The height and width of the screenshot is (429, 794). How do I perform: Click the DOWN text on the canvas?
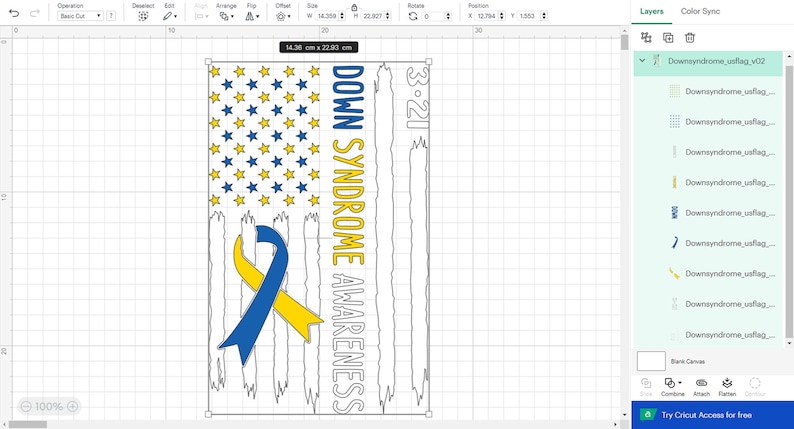click(347, 97)
